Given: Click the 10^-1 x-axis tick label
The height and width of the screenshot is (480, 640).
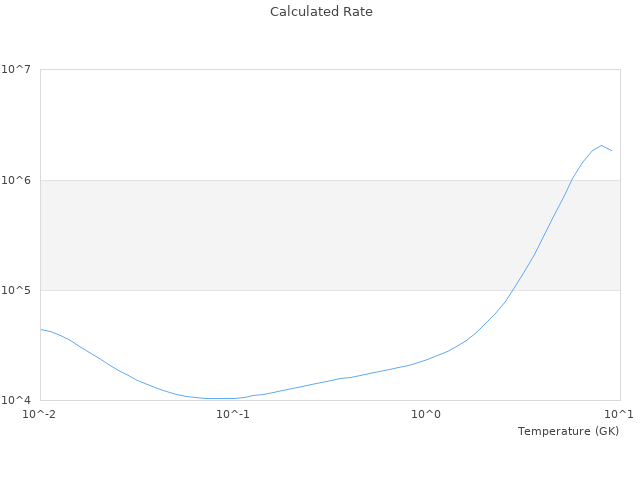Looking at the screenshot, I should tap(233, 414).
